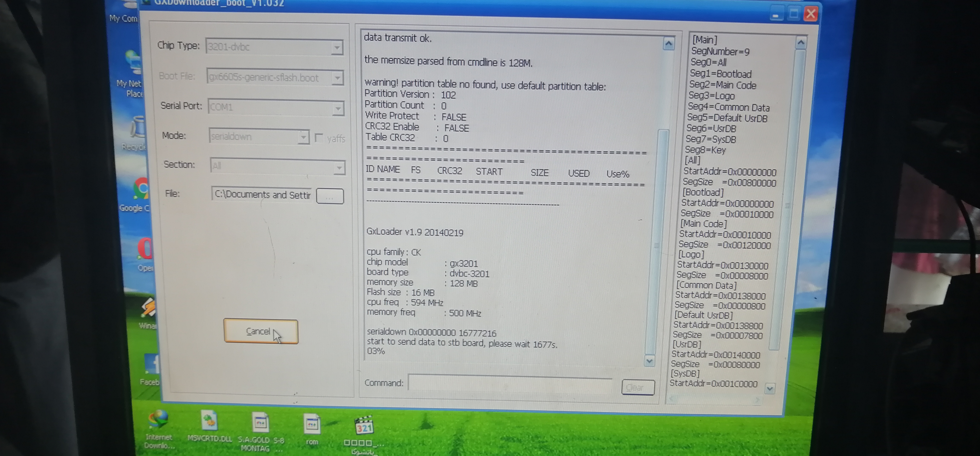The height and width of the screenshot is (456, 980).
Task: Close the GxDownloader window
Action: tap(810, 14)
